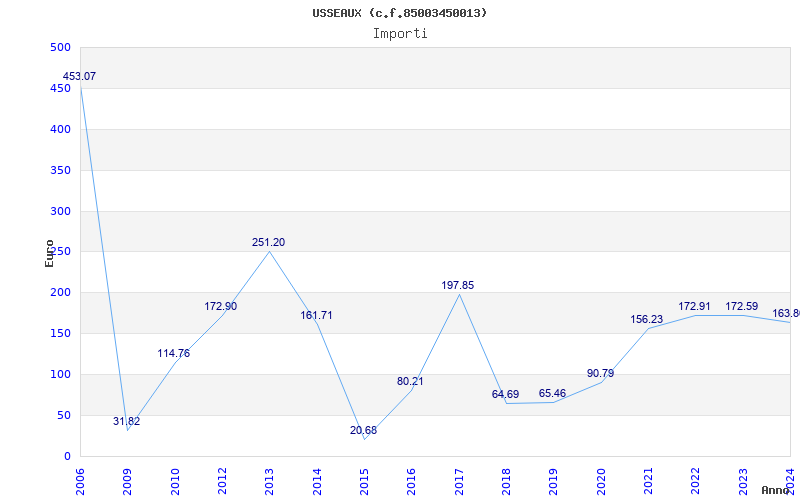The image size is (800, 500).
Task: Click the 114.76 data label
Action: (173, 353)
